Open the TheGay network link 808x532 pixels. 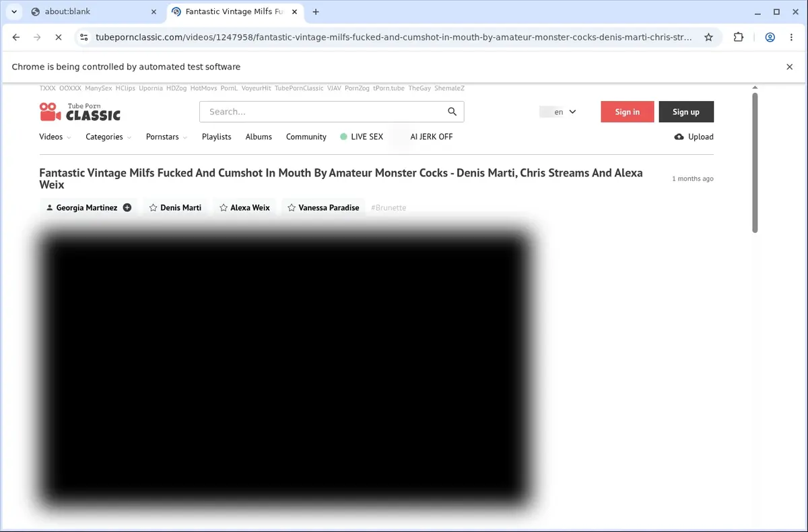tap(419, 88)
